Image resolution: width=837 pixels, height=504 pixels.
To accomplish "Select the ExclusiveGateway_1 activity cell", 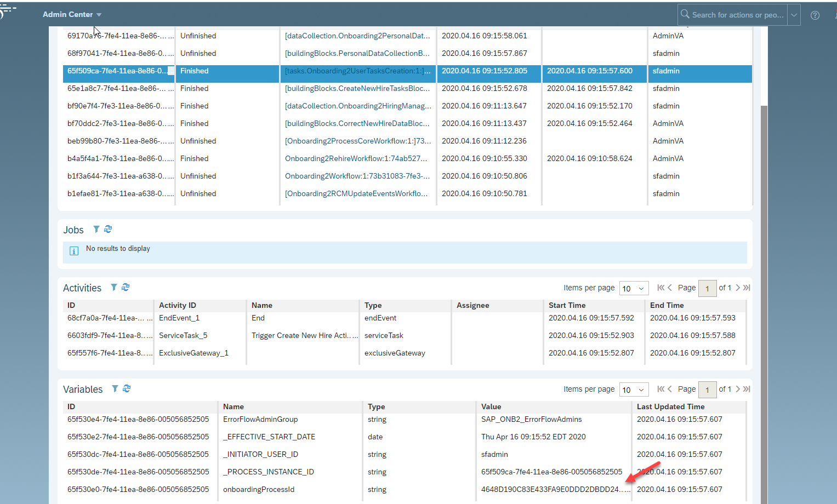I will pos(193,353).
